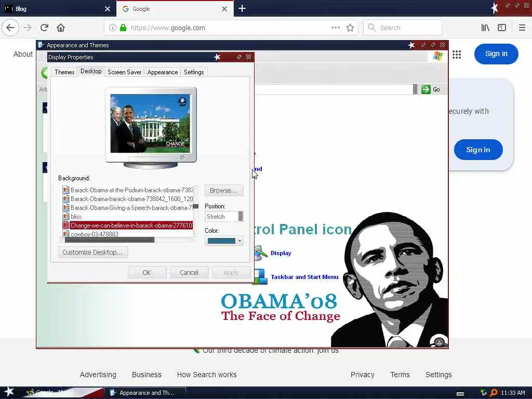
Task: Toggle the Firefox sidebar icon
Action: coord(502,28)
